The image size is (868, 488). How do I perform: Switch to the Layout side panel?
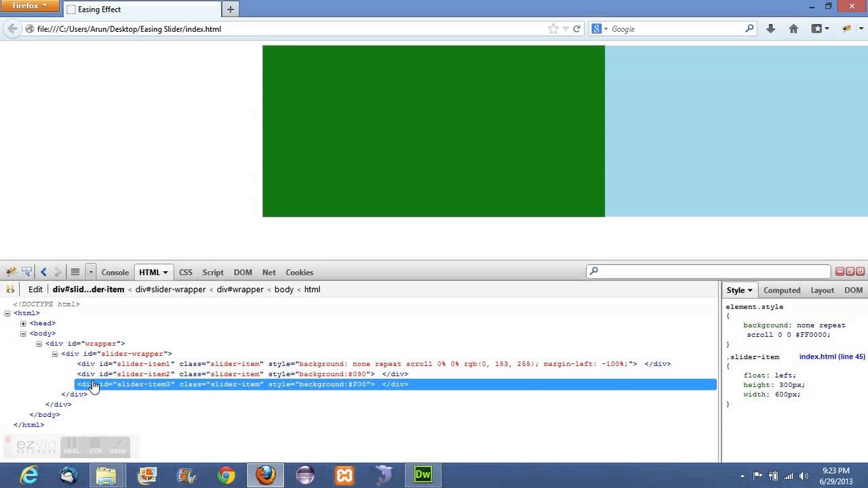(822, 290)
